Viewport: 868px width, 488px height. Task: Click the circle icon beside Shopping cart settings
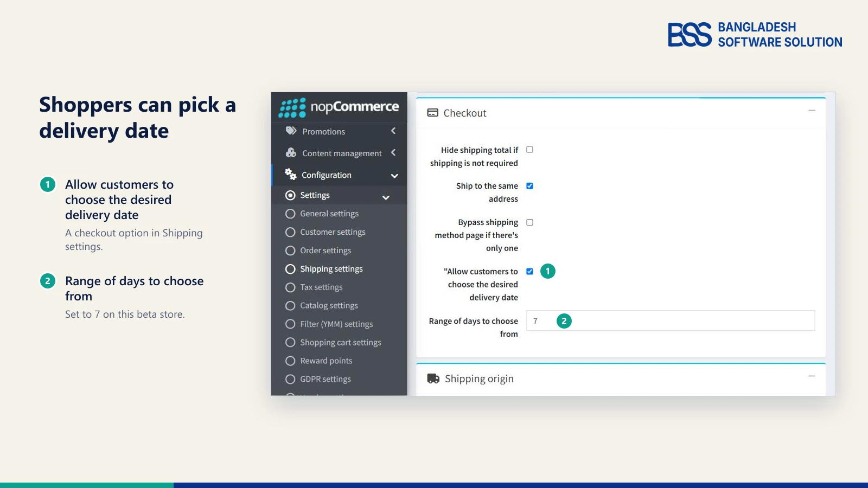[x=290, y=343]
